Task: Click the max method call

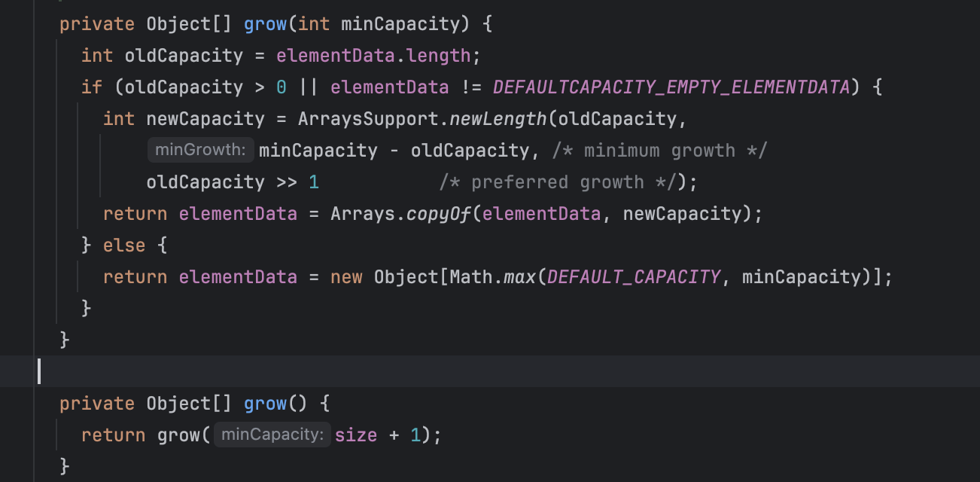Action: (x=519, y=277)
